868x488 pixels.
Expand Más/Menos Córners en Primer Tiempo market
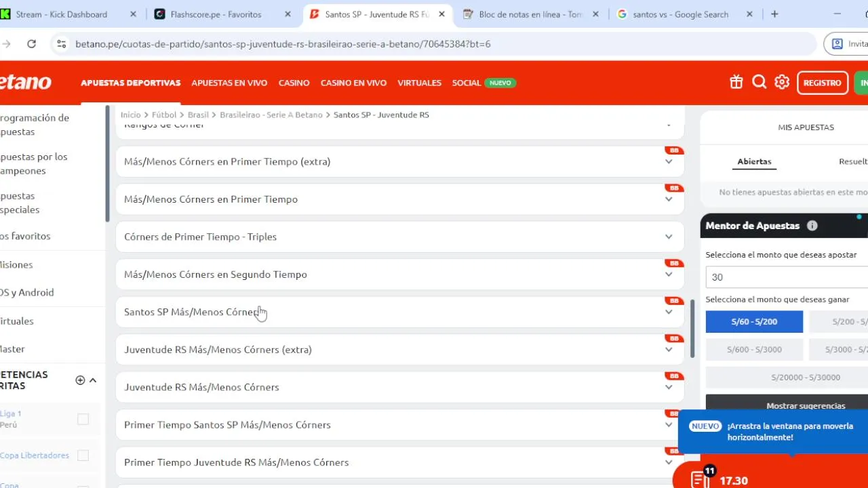click(x=400, y=199)
